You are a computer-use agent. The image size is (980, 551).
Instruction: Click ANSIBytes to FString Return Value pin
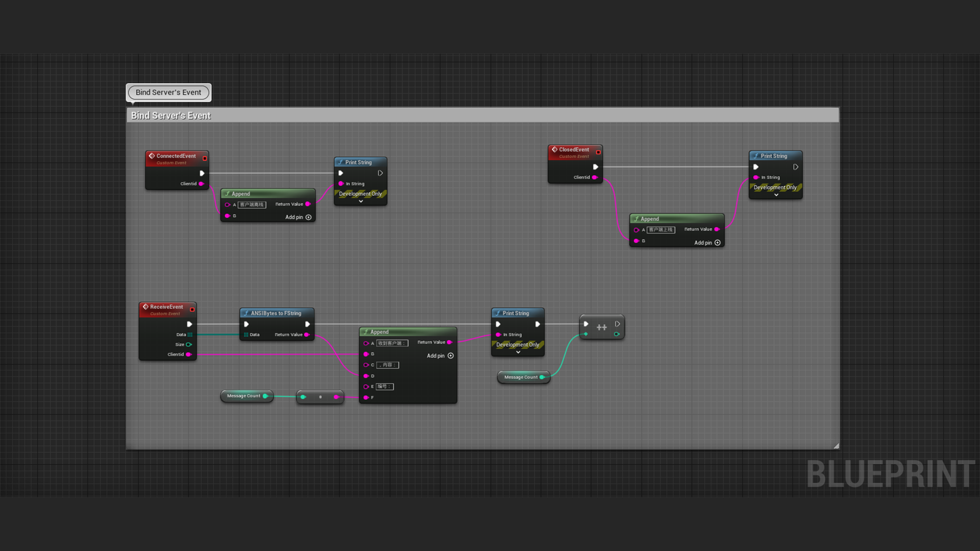[307, 335]
